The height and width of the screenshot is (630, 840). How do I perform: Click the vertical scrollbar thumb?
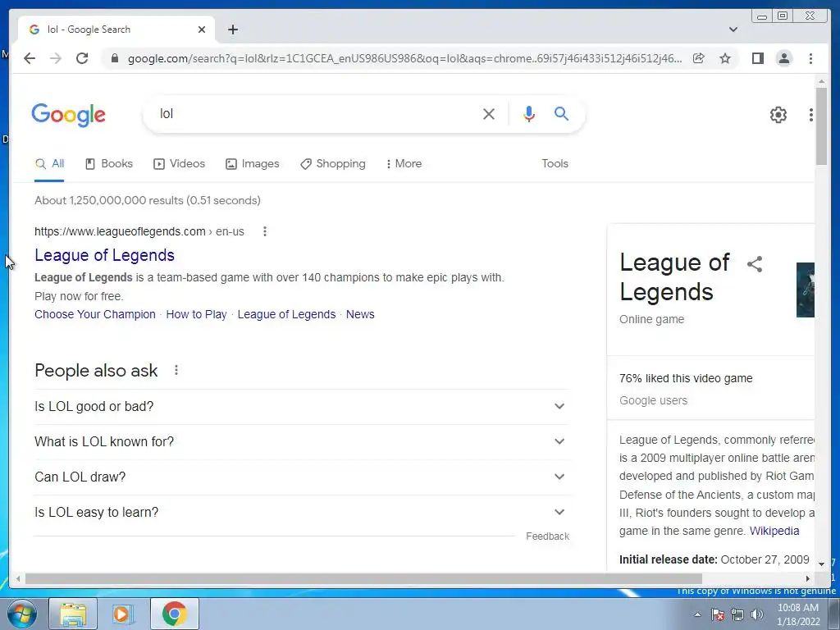(x=821, y=126)
